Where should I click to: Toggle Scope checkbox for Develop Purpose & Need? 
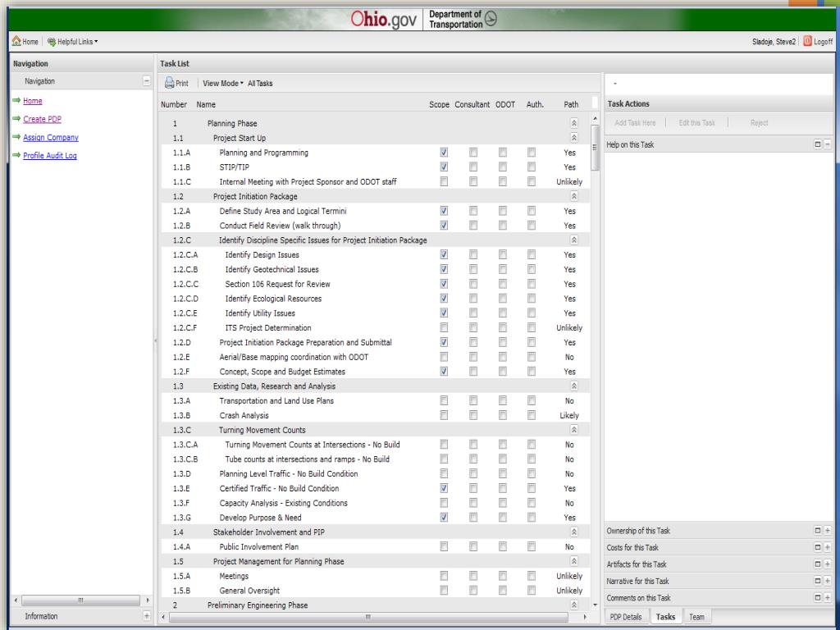[444, 518]
